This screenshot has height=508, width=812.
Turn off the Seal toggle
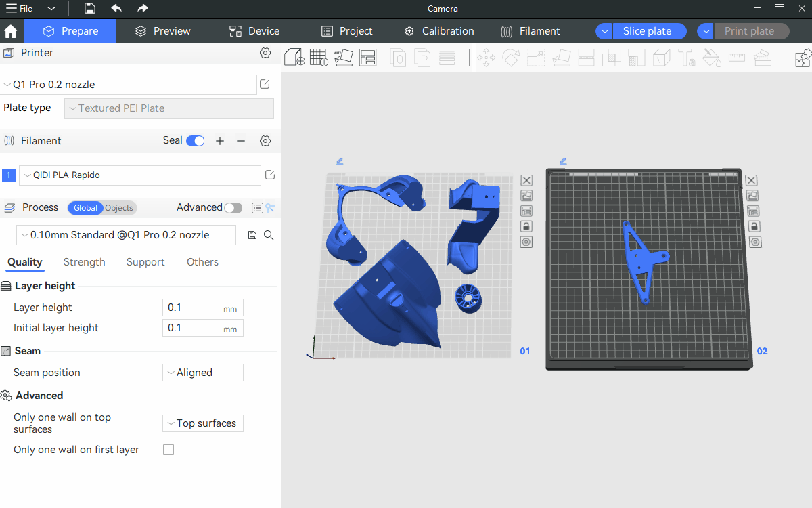click(196, 141)
